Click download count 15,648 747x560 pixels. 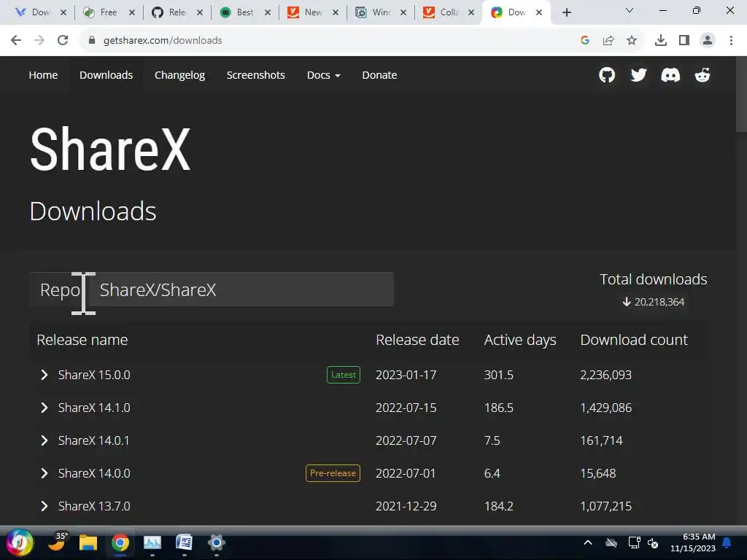tap(598, 473)
